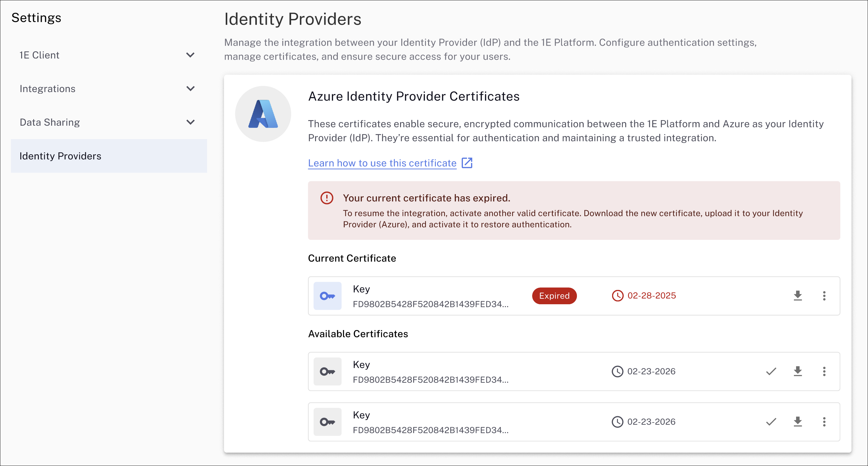Screen dimensions: 868x466
Task: Click the clock icon of the second available certificate
Action: pos(617,422)
